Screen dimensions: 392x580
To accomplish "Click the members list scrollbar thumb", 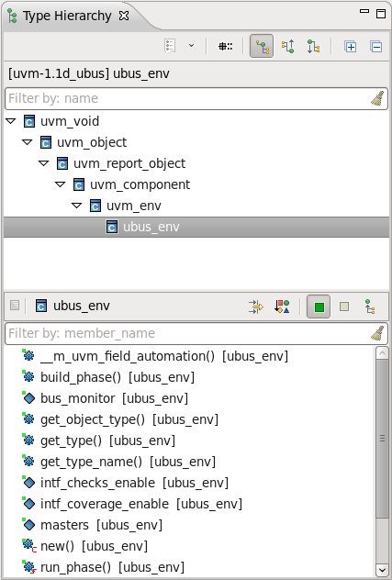I will 382,439.
